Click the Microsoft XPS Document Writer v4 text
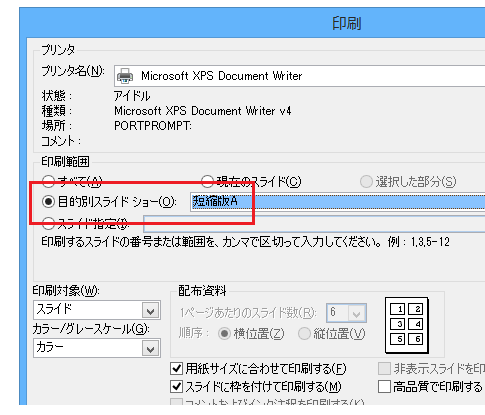485x415 pixels. (x=203, y=111)
